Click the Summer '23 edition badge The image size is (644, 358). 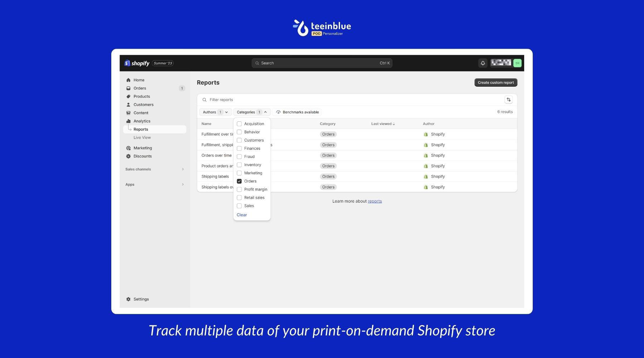click(x=163, y=63)
